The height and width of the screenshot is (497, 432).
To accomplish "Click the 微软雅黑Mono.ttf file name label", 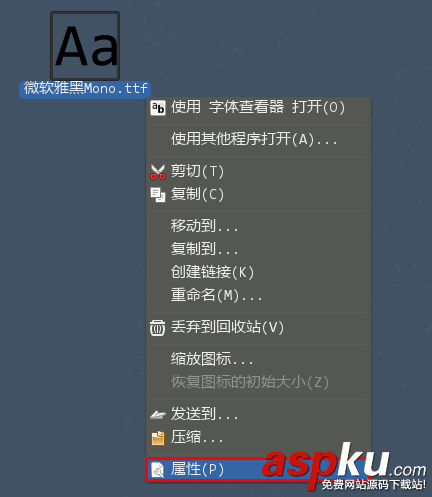I will coord(85,89).
